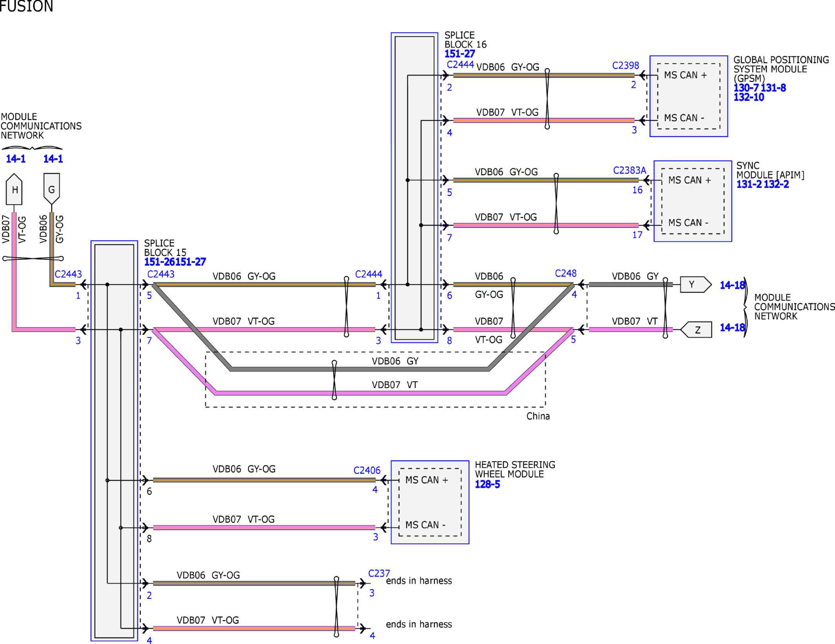Select MS CAN - in the SYNC module
835x644 pixels.
point(688,223)
